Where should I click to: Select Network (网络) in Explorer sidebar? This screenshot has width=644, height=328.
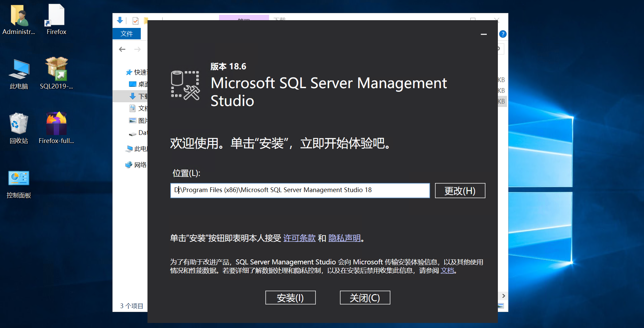point(136,165)
